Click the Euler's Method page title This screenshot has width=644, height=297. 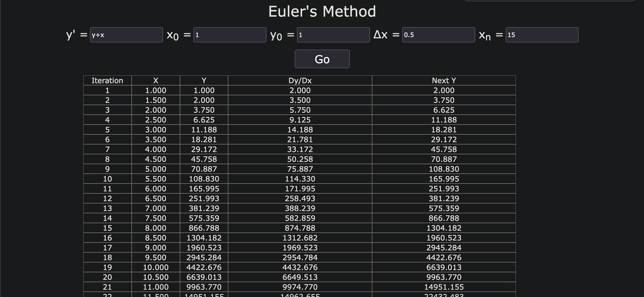322,11
